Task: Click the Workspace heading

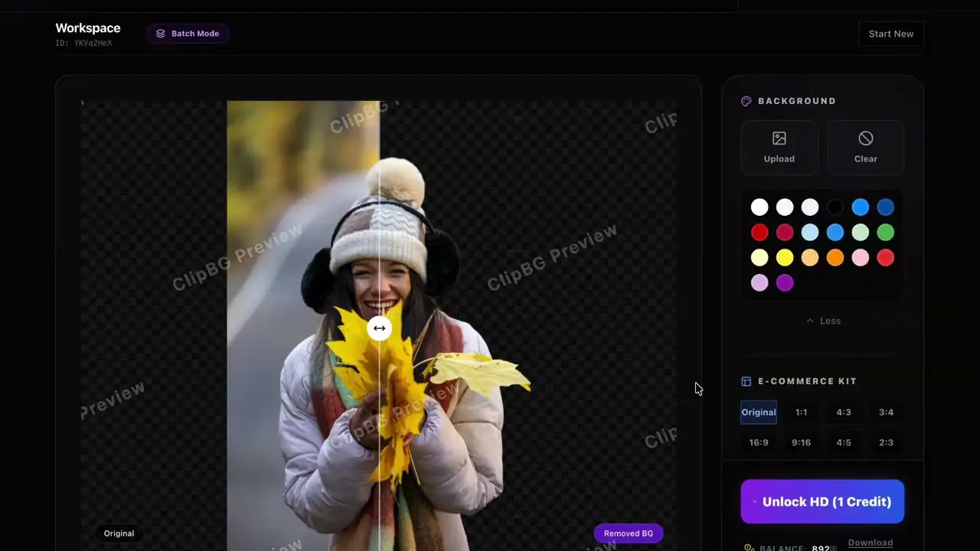Action: [x=88, y=28]
